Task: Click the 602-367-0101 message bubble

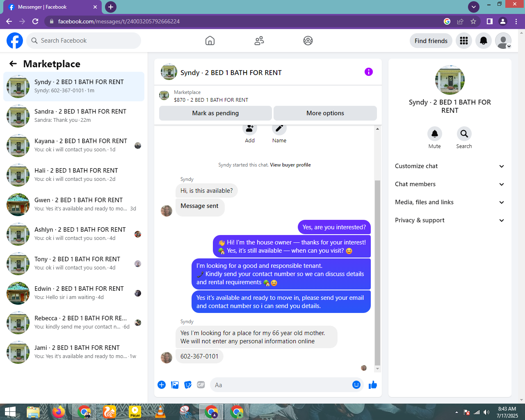Action: pos(199,356)
